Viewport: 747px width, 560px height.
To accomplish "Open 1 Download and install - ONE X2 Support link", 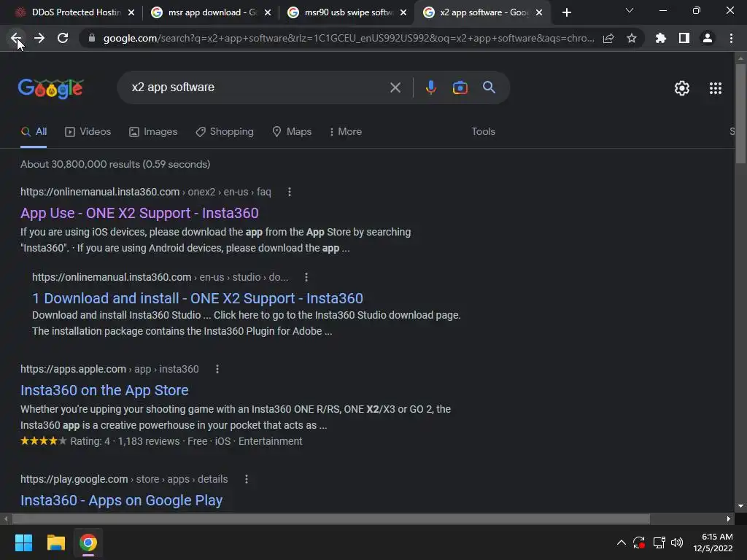I will click(198, 298).
